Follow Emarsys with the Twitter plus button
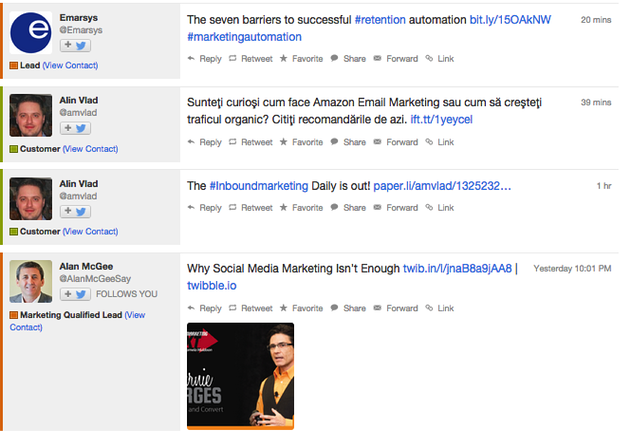Viewport: 639px width, 431px height. (75, 45)
